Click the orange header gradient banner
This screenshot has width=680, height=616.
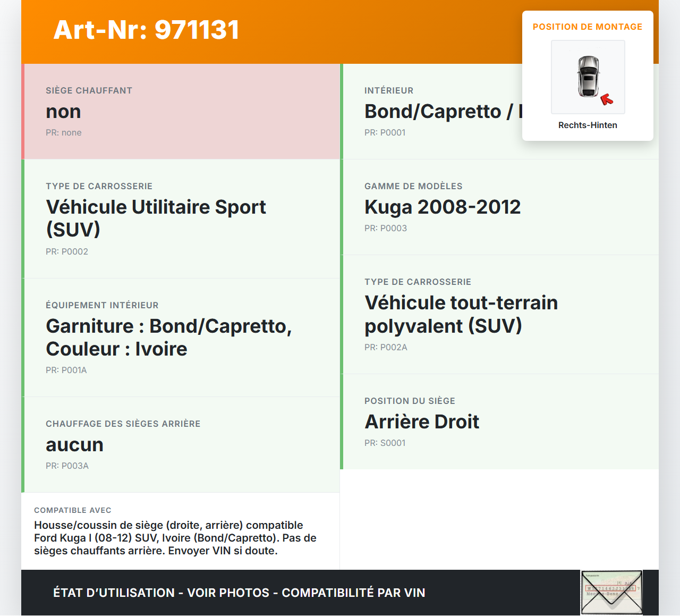[340, 30]
